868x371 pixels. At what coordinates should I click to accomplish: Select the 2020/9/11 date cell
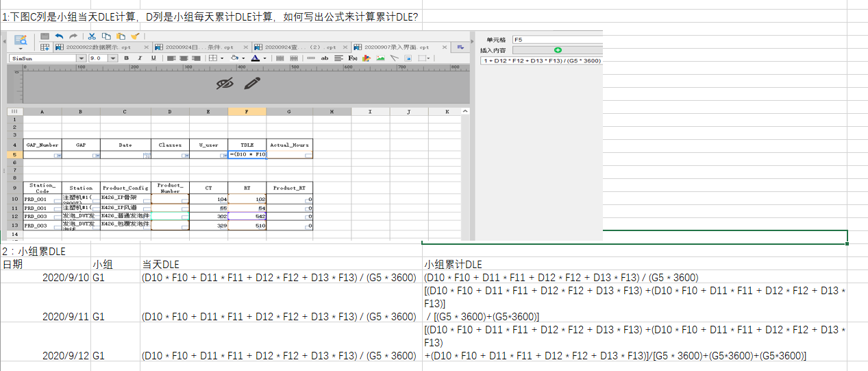46,303
